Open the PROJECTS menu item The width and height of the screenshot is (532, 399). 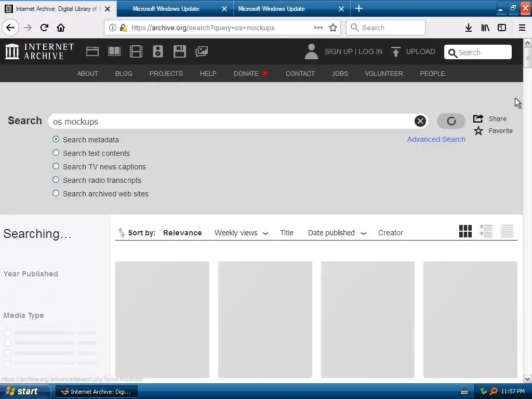pos(166,74)
